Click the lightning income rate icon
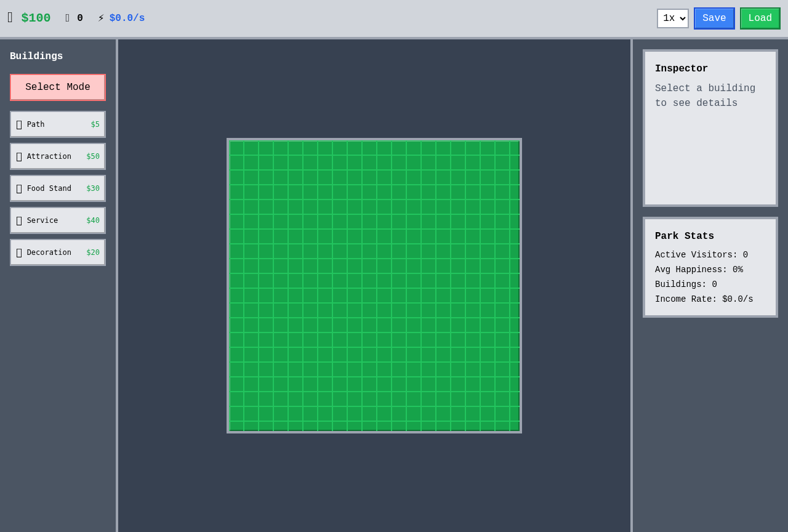788x532 pixels. 100,17
